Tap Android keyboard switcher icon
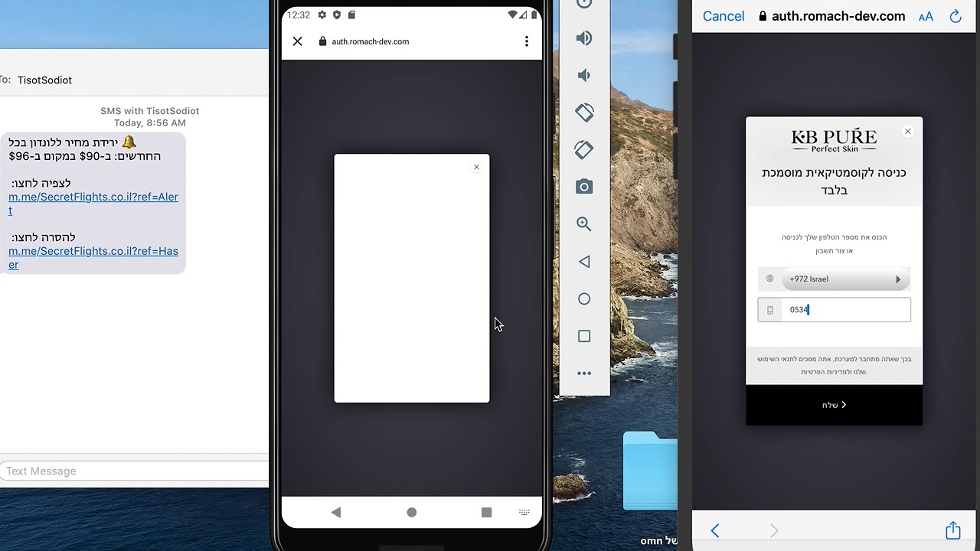 click(x=524, y=512)
